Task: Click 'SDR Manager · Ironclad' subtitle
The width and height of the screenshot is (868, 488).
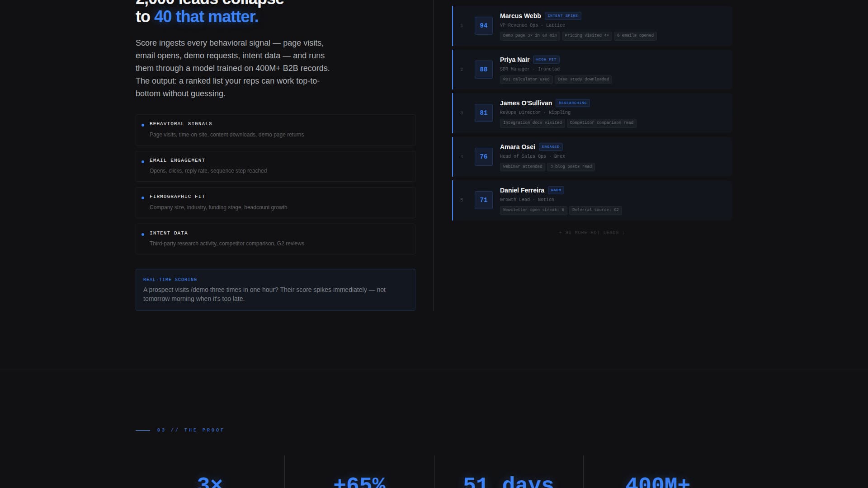Action: 529,69
